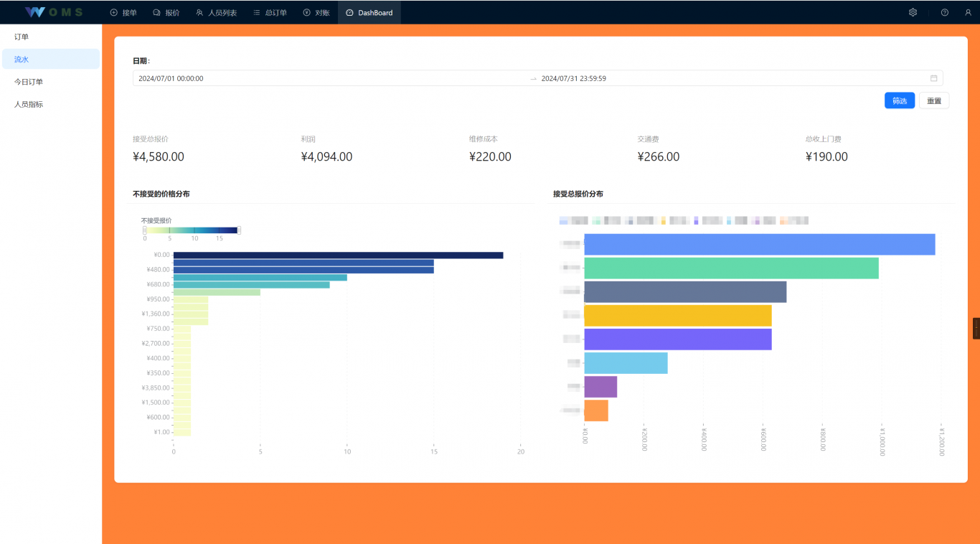
Task: Click the 重置 reset button
Action: (934, 100)
